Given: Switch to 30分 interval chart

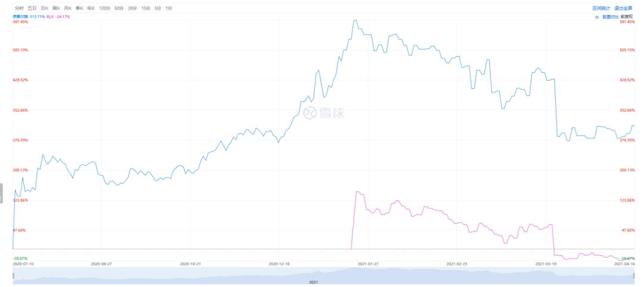Looking at the screenshot, I should coord(132,8).
